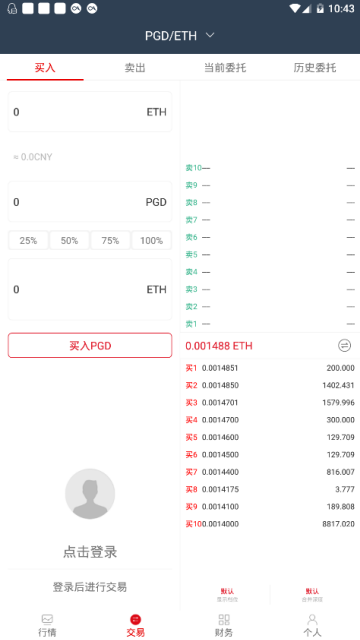Switch to the 卖出 tab
The height and width of the screenshot is (640, 360).
pos(135,68)
